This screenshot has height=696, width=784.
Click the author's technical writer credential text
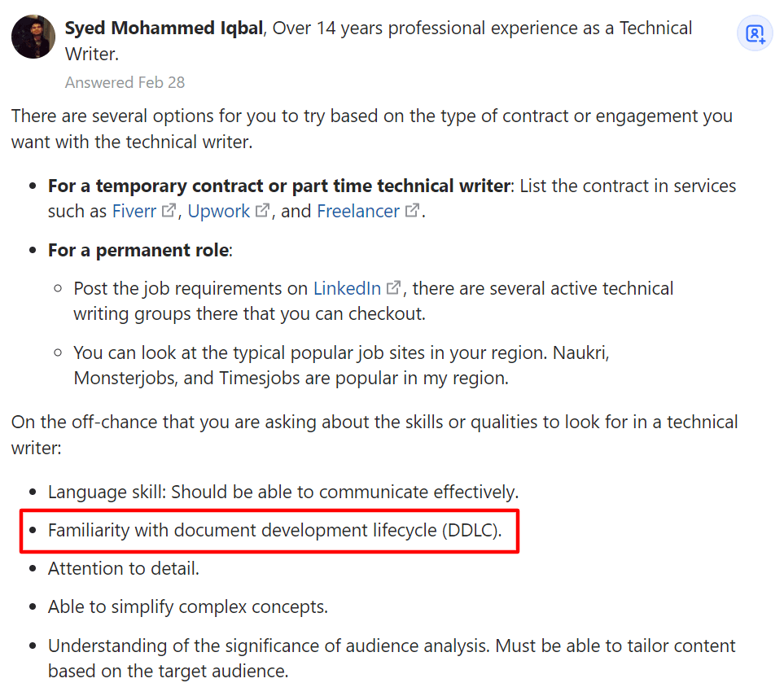[482, 28]
